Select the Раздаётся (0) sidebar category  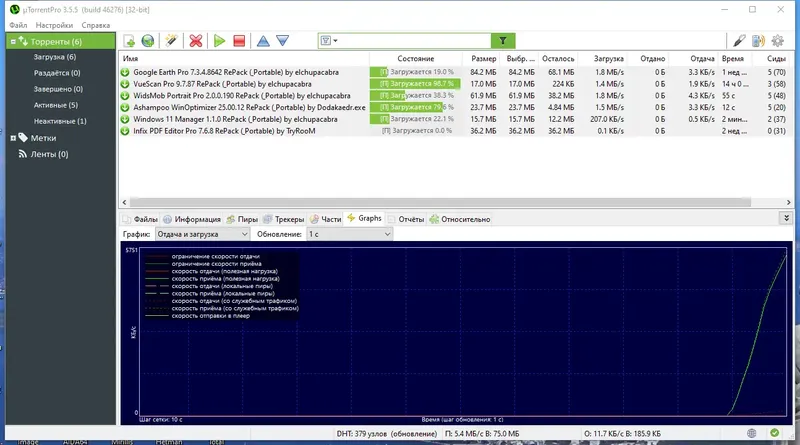click(57, 73)
